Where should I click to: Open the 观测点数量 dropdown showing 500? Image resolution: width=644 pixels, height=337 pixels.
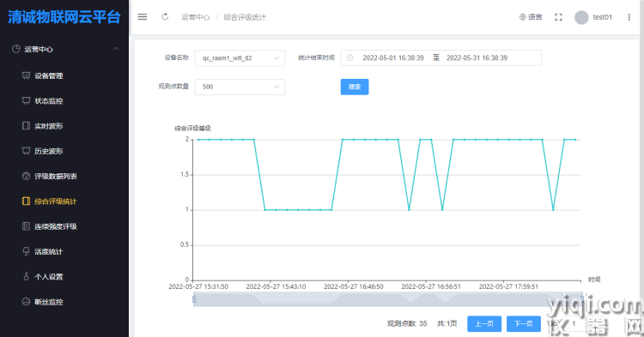(x=240, y=87)
